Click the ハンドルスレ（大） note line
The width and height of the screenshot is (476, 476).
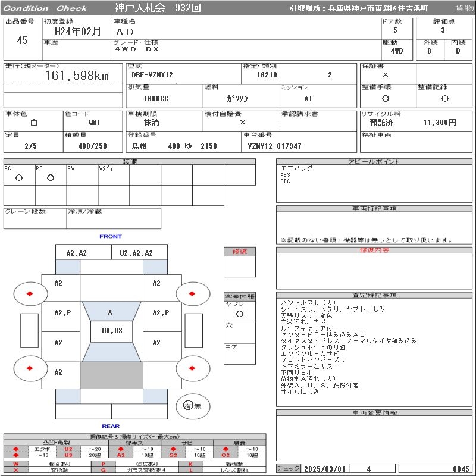(308, 303)
